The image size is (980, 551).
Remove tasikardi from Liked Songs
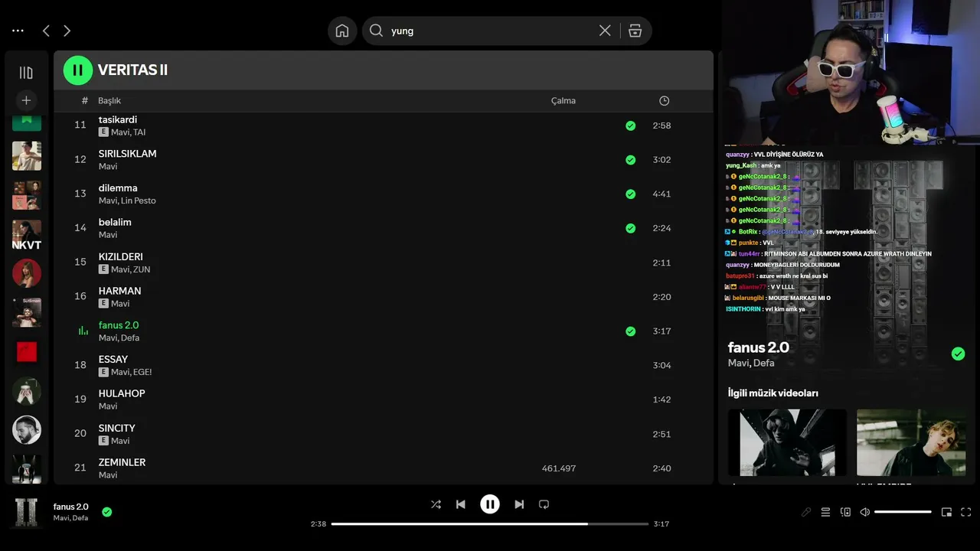pos(630,126)
